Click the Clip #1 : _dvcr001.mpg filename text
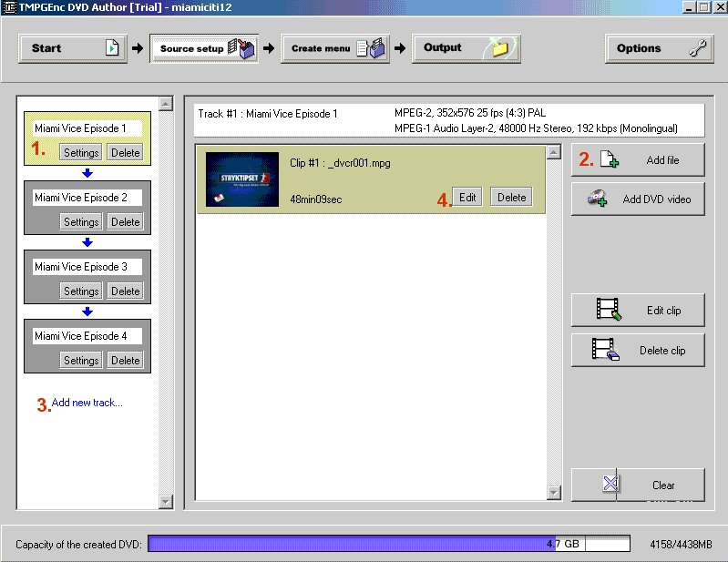 click(x=340, y=163)
